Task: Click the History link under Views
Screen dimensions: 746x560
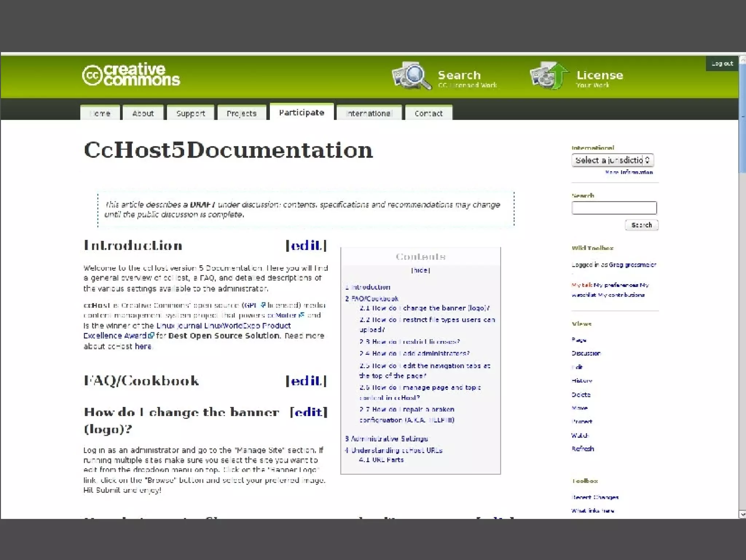Action: click(582, 381)
